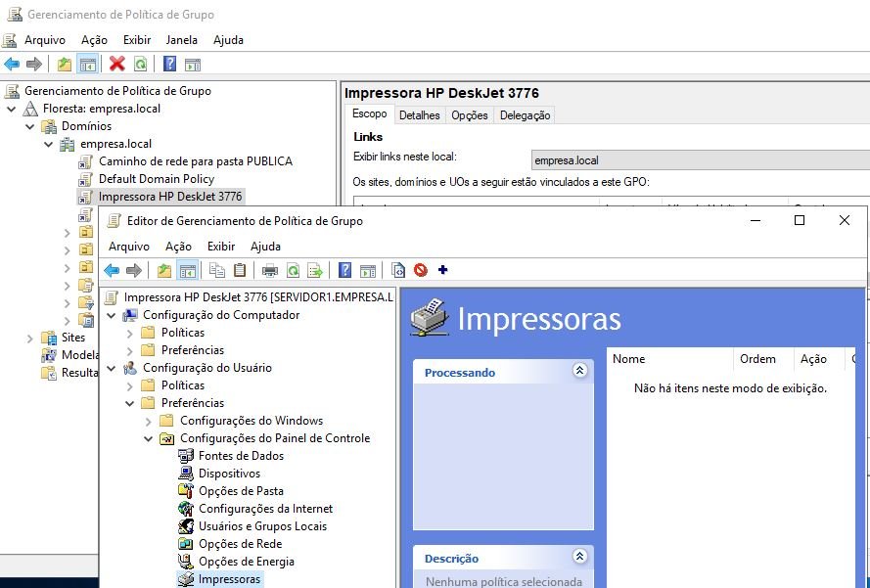Collapse the Floresta: empresa.local node
This screenshot has width=870, height=588.
click(x=11, y=109)
